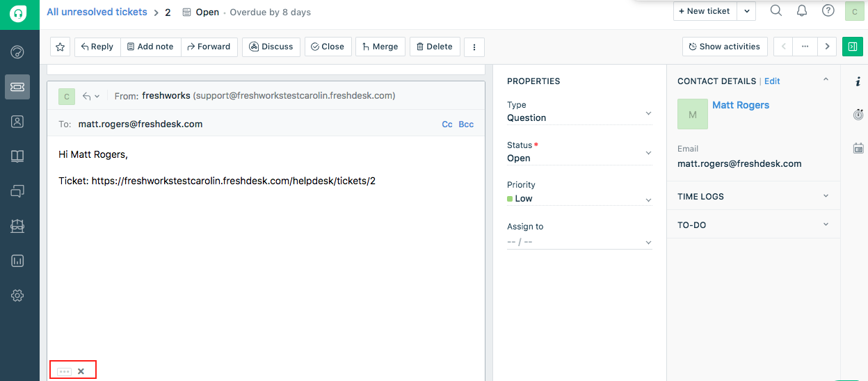The width and height of the screenshot is (868, 381).
Task: Open the user profile avatar C
Action: [855, 11]
